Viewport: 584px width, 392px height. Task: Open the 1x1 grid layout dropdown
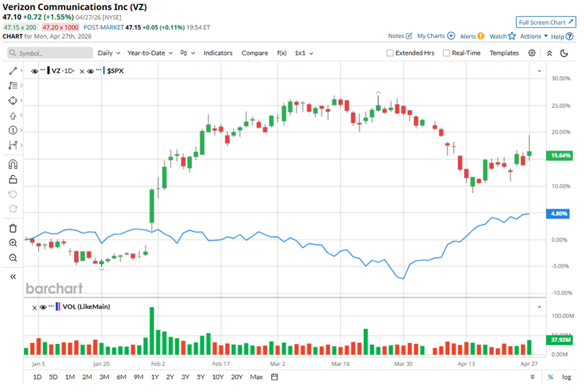click(x=304, y=53)
